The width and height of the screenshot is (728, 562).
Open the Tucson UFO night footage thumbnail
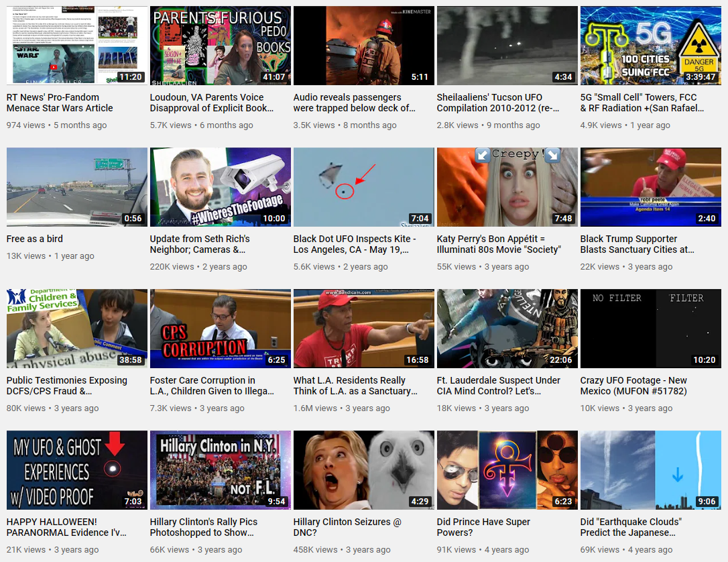click(x=507, y=46)
